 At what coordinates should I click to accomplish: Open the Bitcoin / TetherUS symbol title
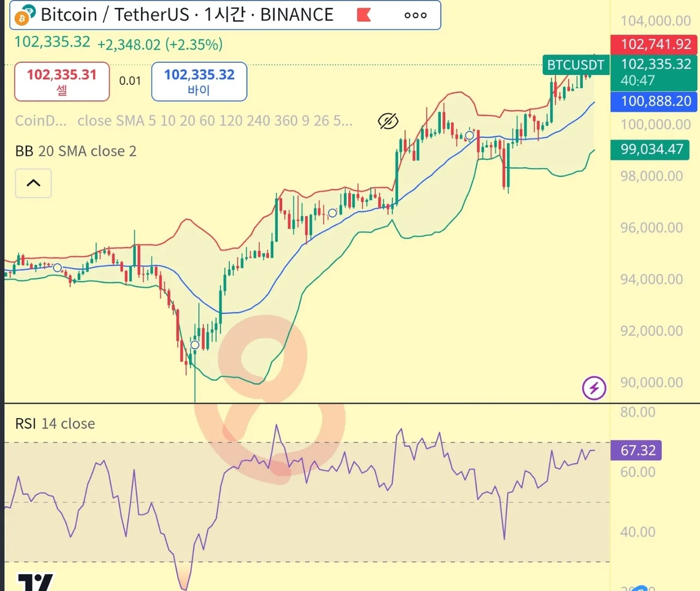[187, 15]
